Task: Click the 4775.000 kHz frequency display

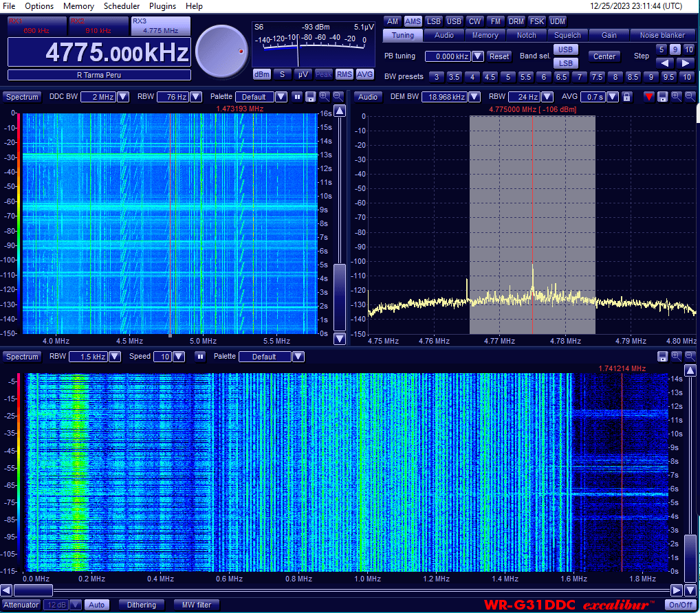Action: click(99, 52)
